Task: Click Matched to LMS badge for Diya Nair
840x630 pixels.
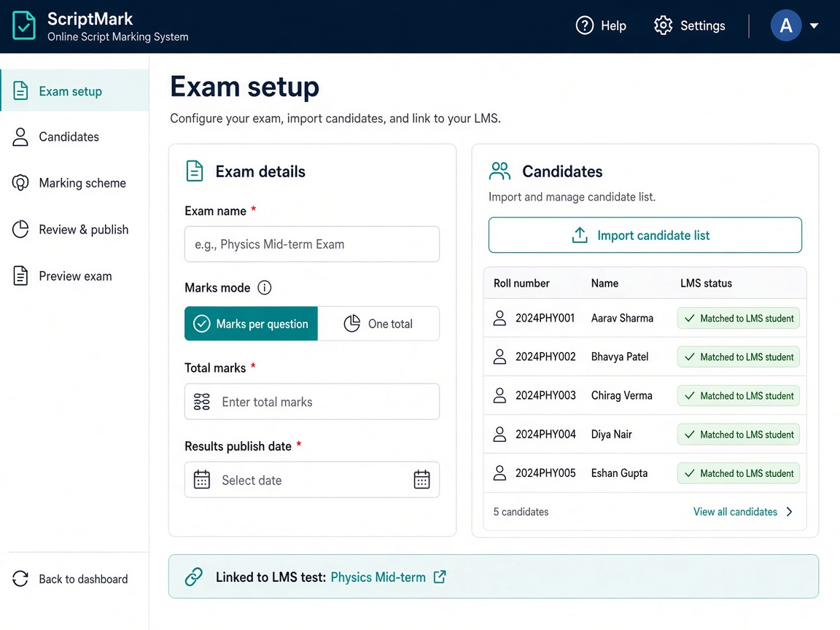Action: pos(738,435)
